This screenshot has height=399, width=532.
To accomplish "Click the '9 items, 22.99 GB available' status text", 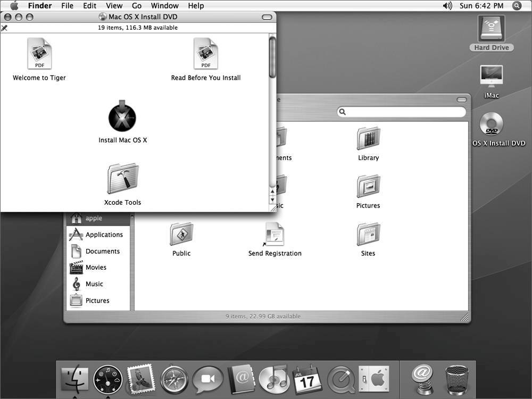I will pos(263,316).
